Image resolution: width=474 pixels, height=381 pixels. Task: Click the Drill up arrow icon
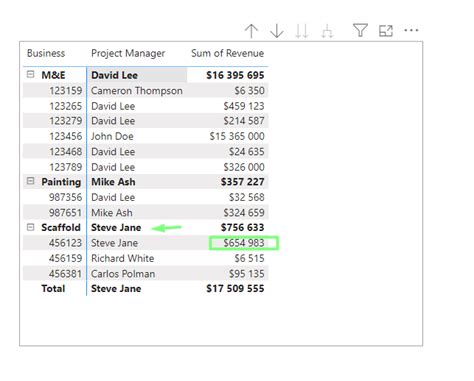pyautogui.click(x=251, y=31)
